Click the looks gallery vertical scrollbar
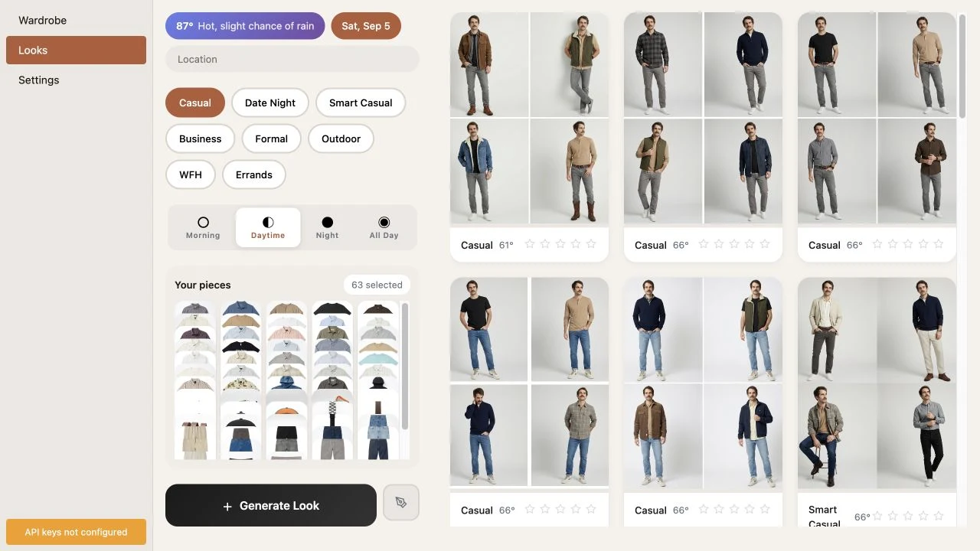 [962, 65]
